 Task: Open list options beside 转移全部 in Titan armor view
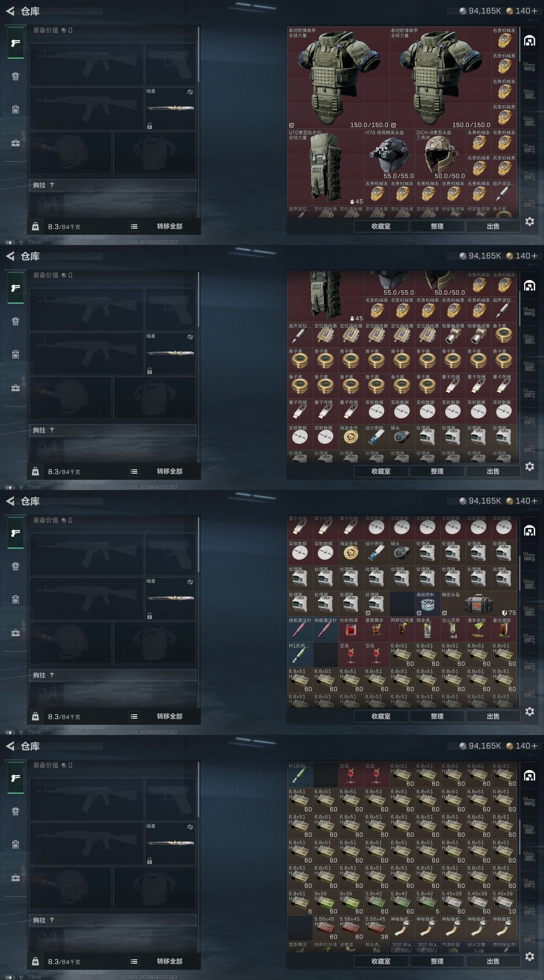point(134,226)
